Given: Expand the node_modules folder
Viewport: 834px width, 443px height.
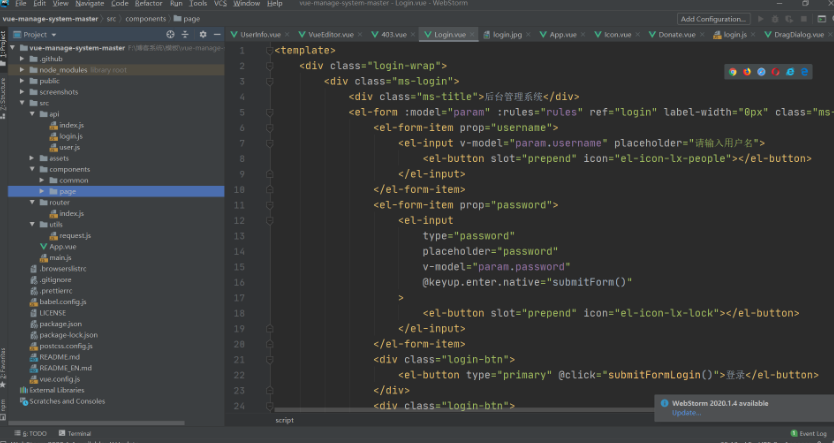Looking at the screenshot, I should point(22,70).
